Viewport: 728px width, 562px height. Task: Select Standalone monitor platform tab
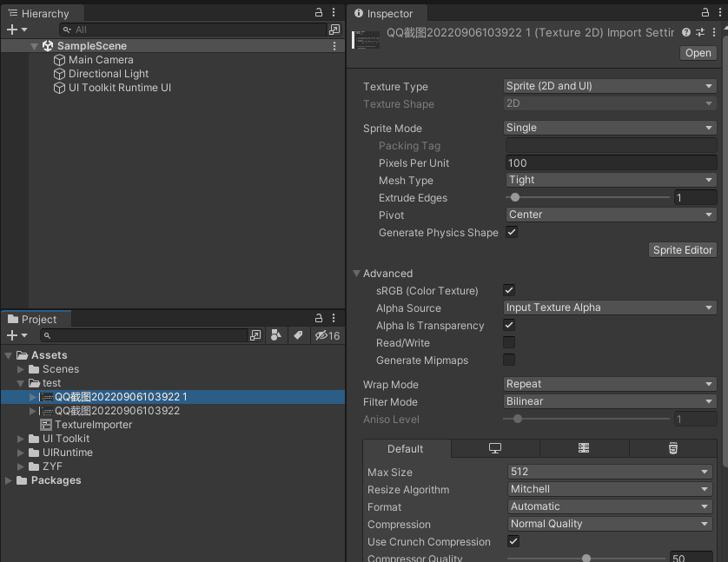(x=495, y=448)
